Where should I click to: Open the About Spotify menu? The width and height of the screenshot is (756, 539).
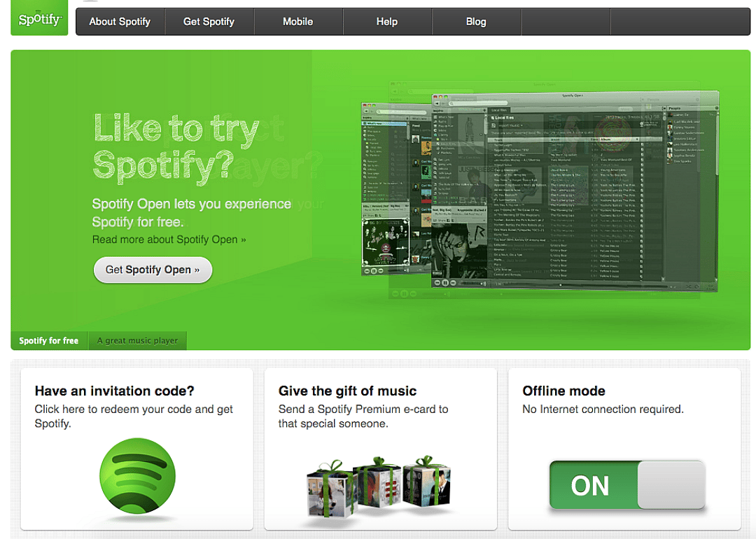[120, 22]
